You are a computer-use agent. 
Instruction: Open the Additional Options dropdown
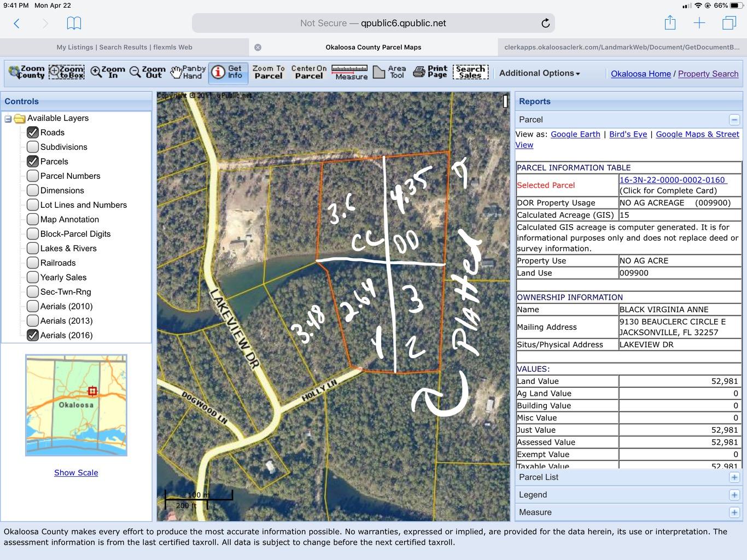[x=539, y=73]
